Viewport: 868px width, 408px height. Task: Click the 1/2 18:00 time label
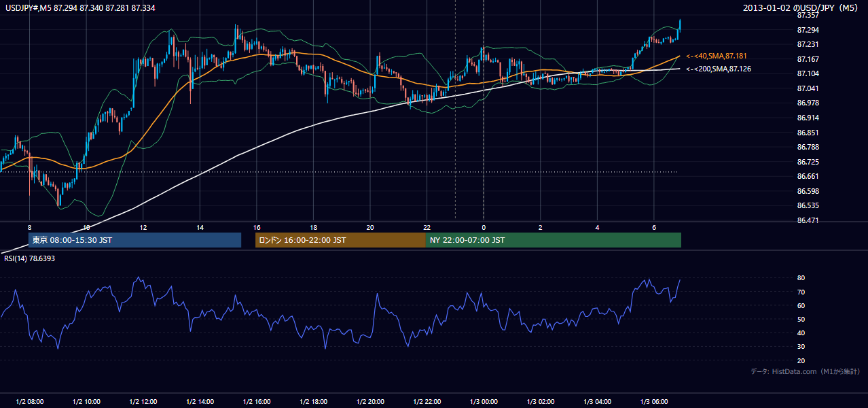tap(313, 401)
